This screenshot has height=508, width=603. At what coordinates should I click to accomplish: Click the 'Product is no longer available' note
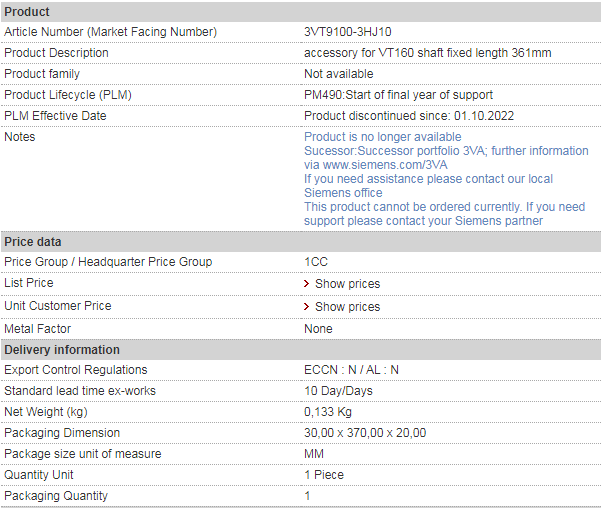pos(383,137)
